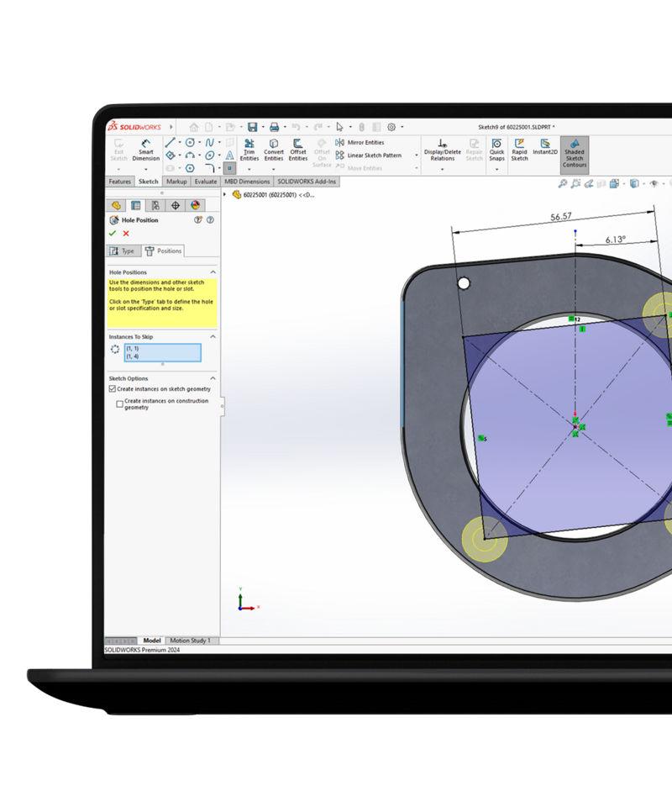Click the Print icon
This screenshot has height=807, width=672.
[x=275, y=127]
